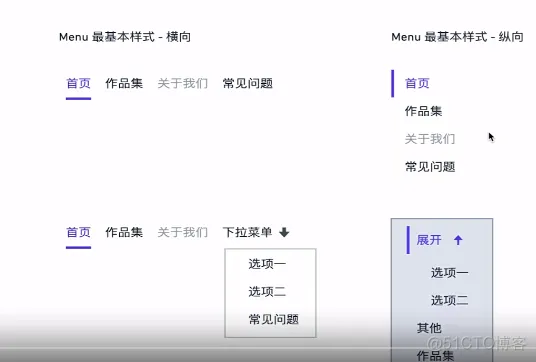Select 首页 in the horizontal menu containing 下拉菜单
Viewport: 536px width, 362px height.
[x=78, y=232]
